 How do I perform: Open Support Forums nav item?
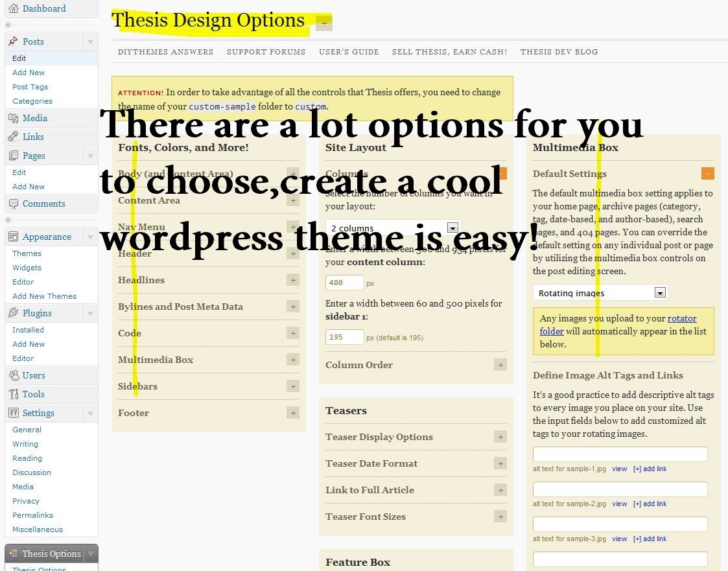[x=266, y=52]
